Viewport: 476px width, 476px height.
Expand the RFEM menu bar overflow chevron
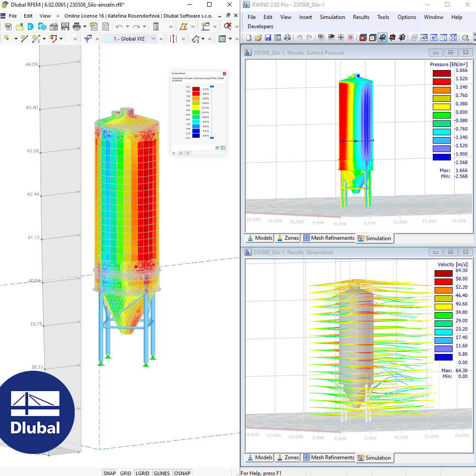(x=58, y=16)
